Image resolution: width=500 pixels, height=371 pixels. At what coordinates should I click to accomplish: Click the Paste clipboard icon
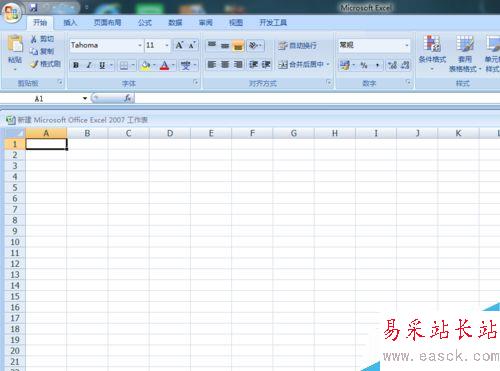point(15,43)
